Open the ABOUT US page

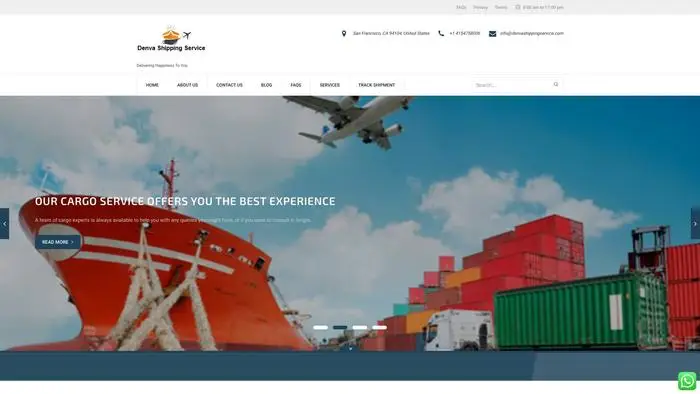(x=188, y=85)
